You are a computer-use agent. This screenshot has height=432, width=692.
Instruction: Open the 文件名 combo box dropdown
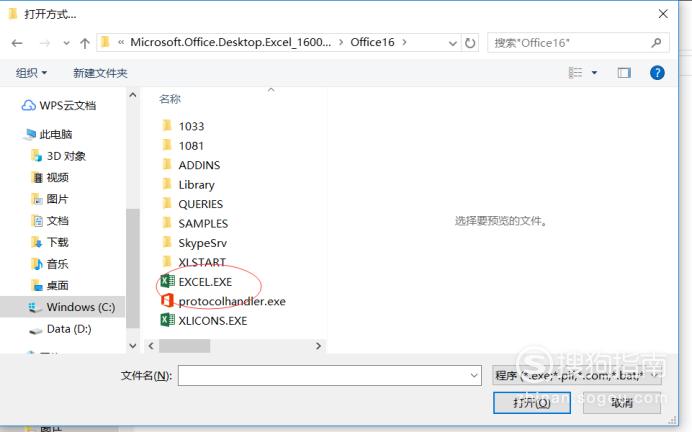[474, 376]
